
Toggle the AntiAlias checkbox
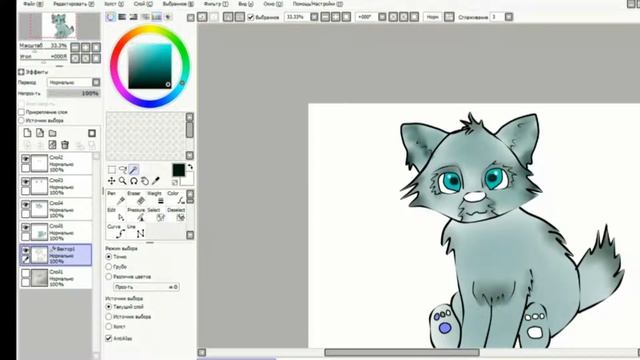[x=109, y=338]
